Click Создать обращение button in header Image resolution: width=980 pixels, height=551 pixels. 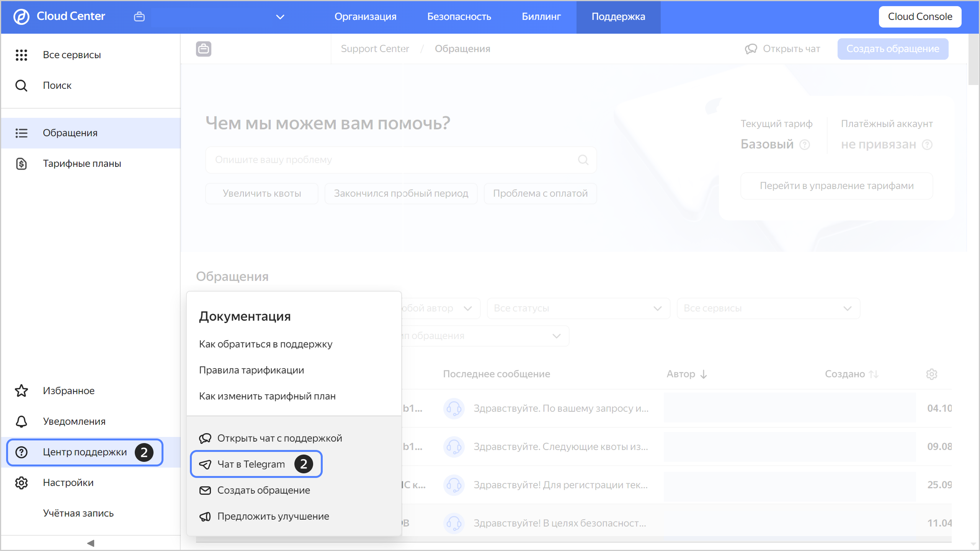click(892, 49)
